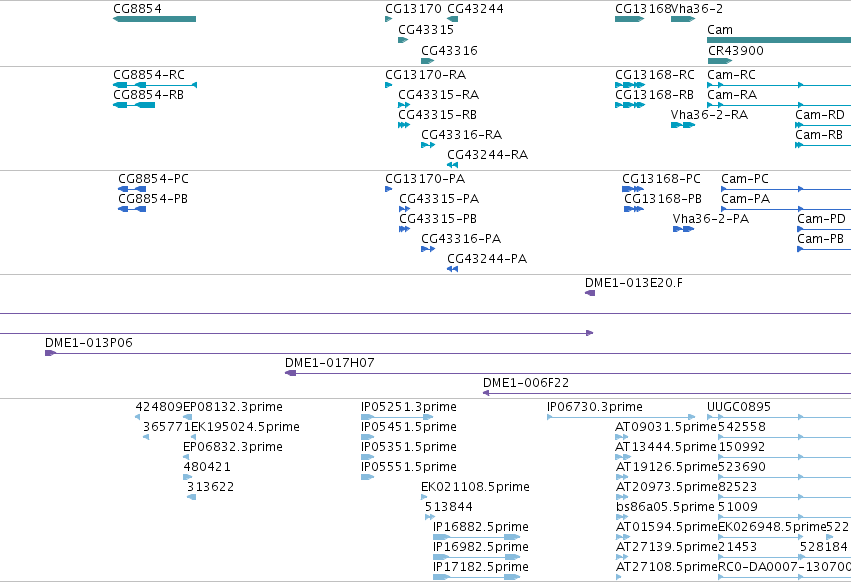The height and width of the screenshot is (582, 851).
Task: Select the CG13170 gene label
Action: (414, 9)
